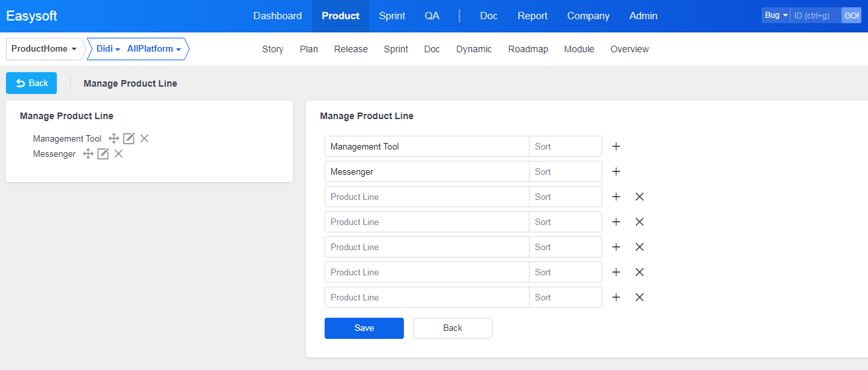Click plus icon on last empty Product Line row
This screenshot has height=370, width=868.
click(616, 297)
